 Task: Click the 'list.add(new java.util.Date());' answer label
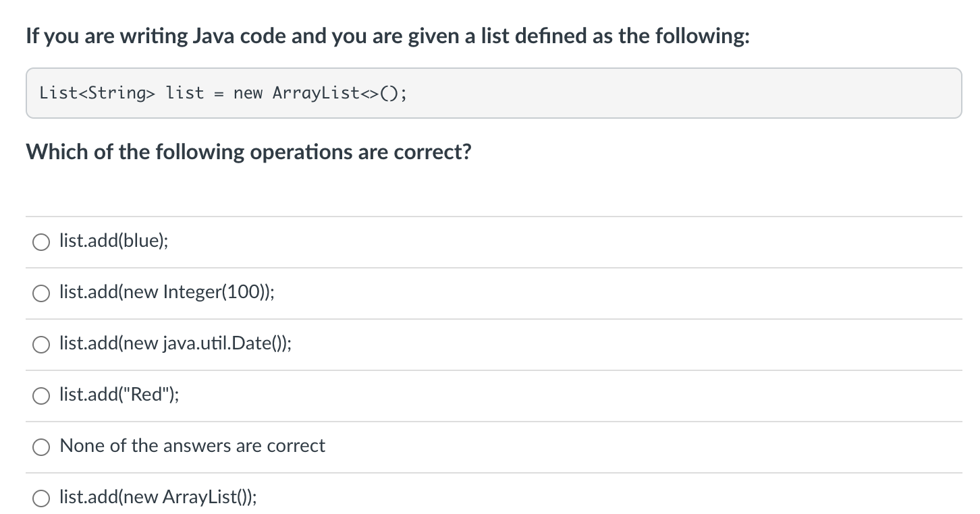click(x=175, y=343)
